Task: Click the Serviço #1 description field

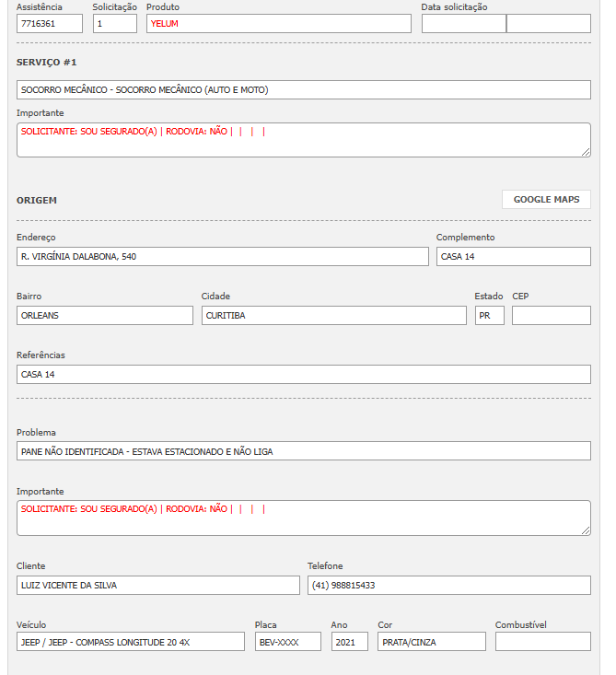Action: [304, 89]
